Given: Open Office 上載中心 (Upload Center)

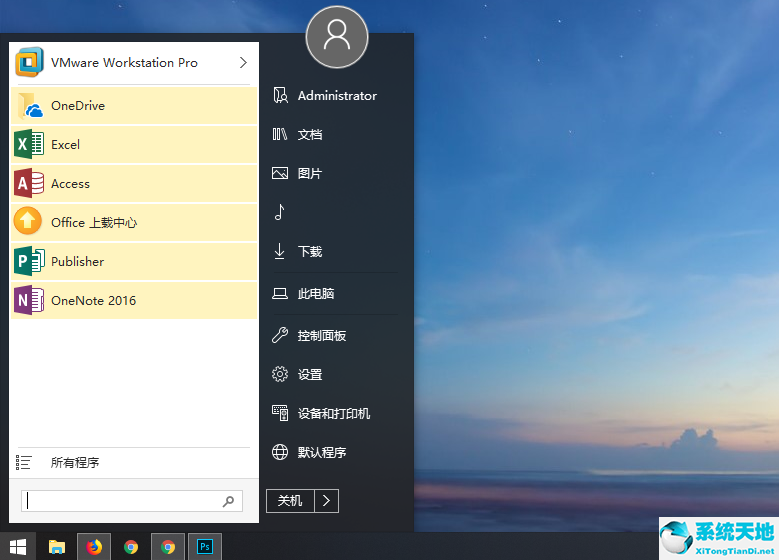Looking at the screenshot, I should coord(94,223).
